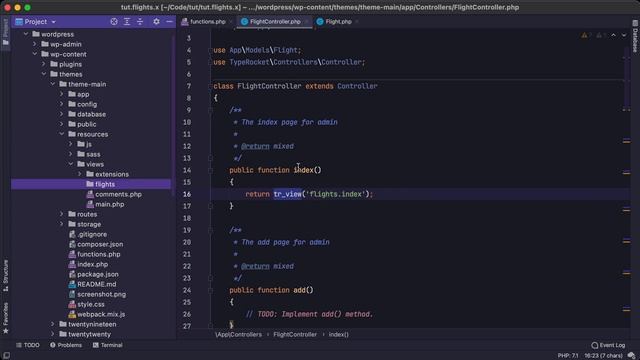Expand the routes folder

62,214
